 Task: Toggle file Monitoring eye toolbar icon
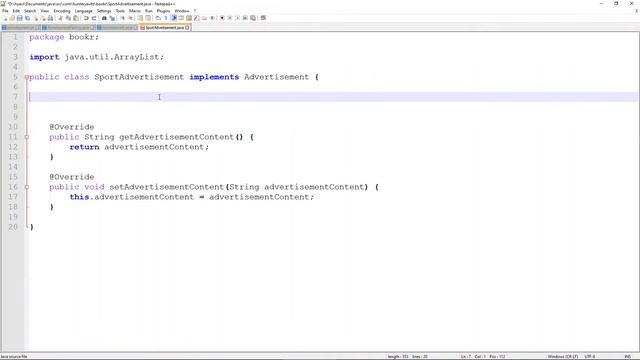pyautogui.click(x=212, y=18)
